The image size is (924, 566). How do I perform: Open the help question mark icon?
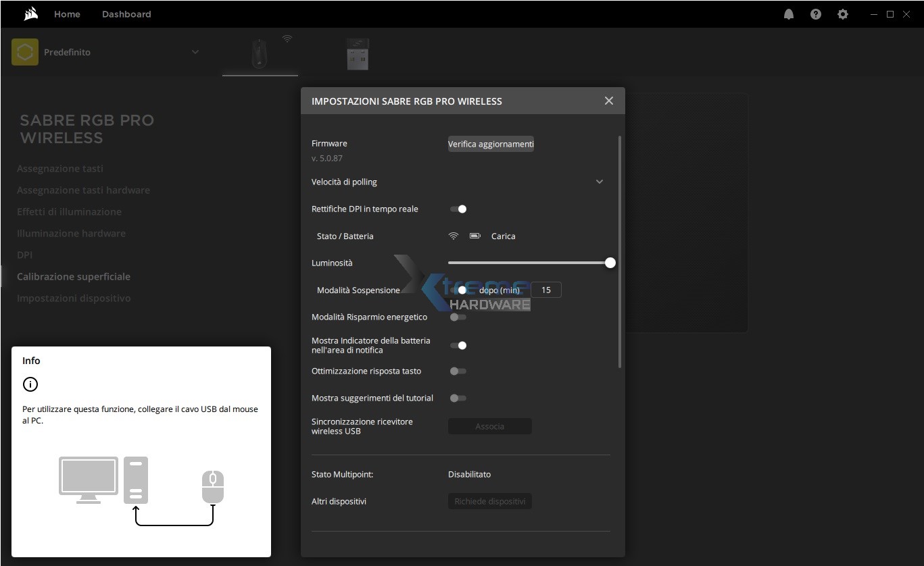815,14
